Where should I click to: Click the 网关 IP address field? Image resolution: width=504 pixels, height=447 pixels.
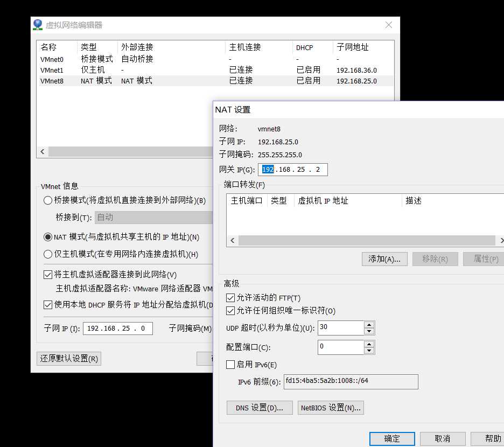pos(292,170)
